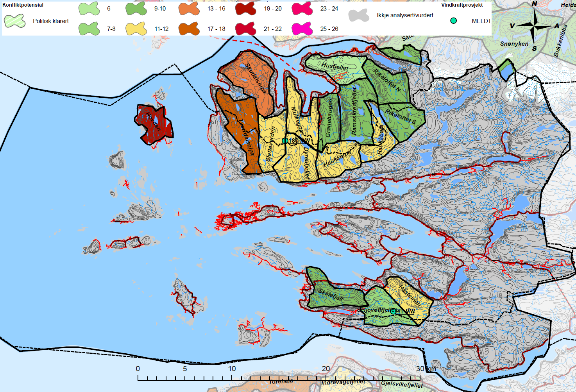Select the Slettevarden area label

(x=270, y=144)
